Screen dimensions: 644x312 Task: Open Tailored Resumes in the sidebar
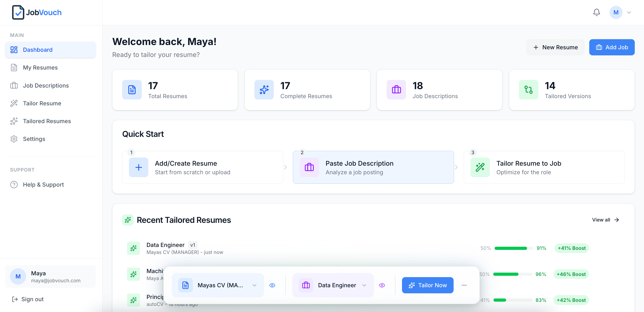point(47,121)
